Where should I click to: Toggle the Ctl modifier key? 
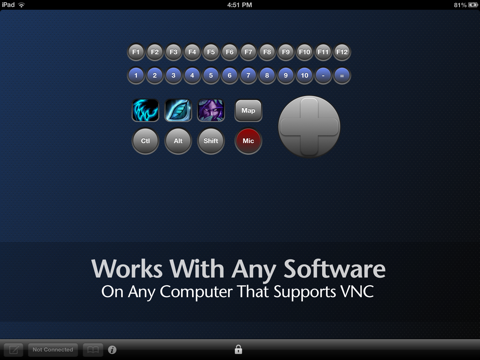[145, 141]
